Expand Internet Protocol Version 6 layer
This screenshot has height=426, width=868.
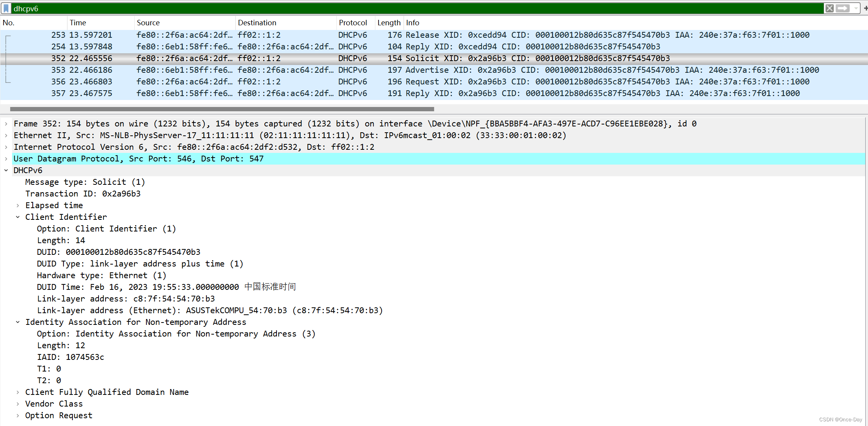click(6, 147)
